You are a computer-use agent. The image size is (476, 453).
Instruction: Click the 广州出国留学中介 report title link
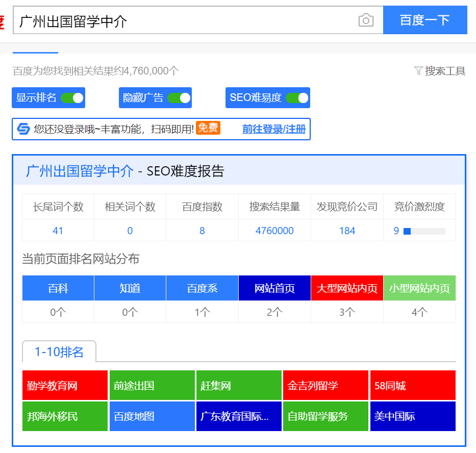80,171
